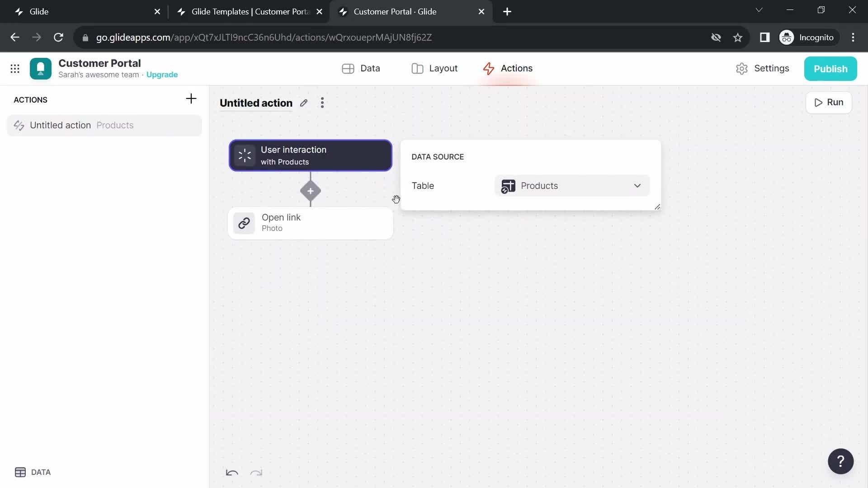The width and height of the screenshot is (868, 488).
Task: Click the Layout icon in top nav
Action: pyautogui.click(x=417, y=68)
